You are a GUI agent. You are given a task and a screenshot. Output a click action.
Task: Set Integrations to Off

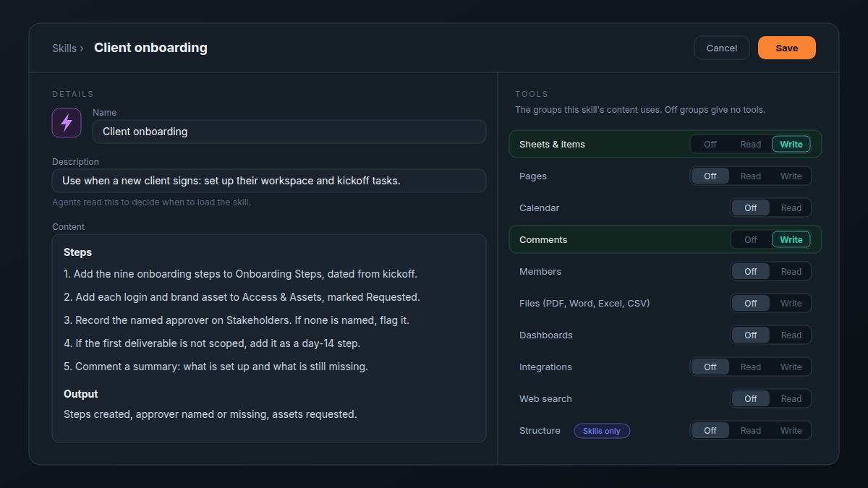tap(710, 367)
